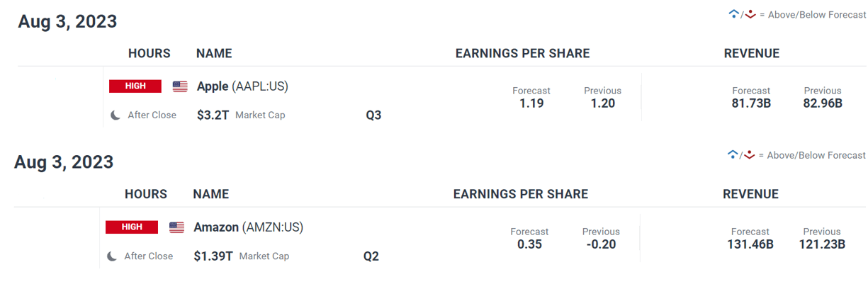Click the moon icon in Amazon's After Close row
This screenshot has height=284, width=868.
(x=112, y=256)
